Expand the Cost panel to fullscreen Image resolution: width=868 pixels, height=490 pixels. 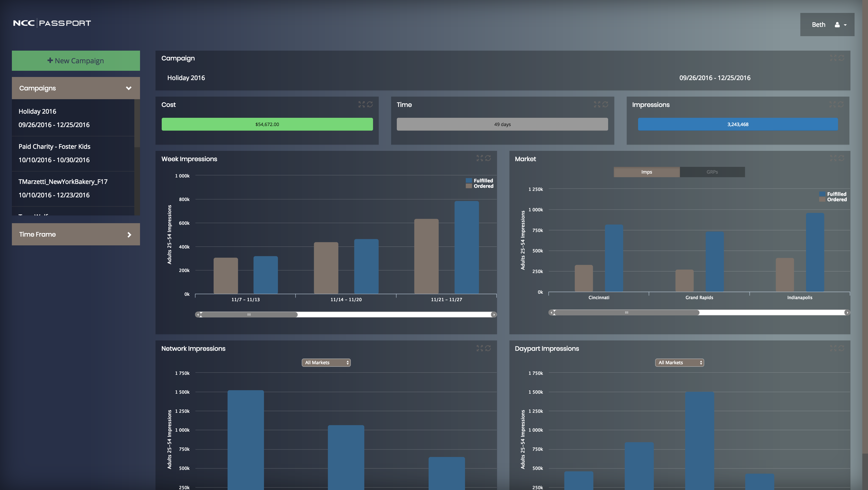(361, 104)
